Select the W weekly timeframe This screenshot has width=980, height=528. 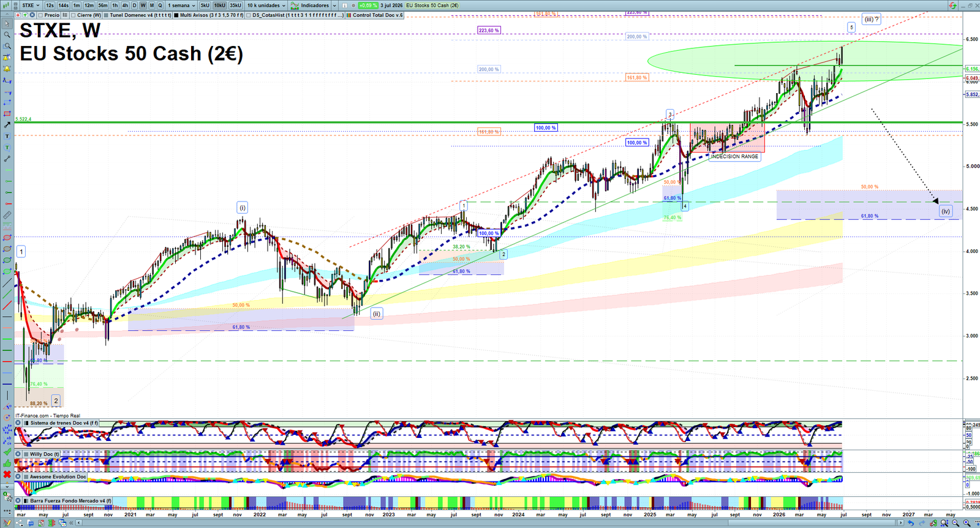[x=143, y=5]
